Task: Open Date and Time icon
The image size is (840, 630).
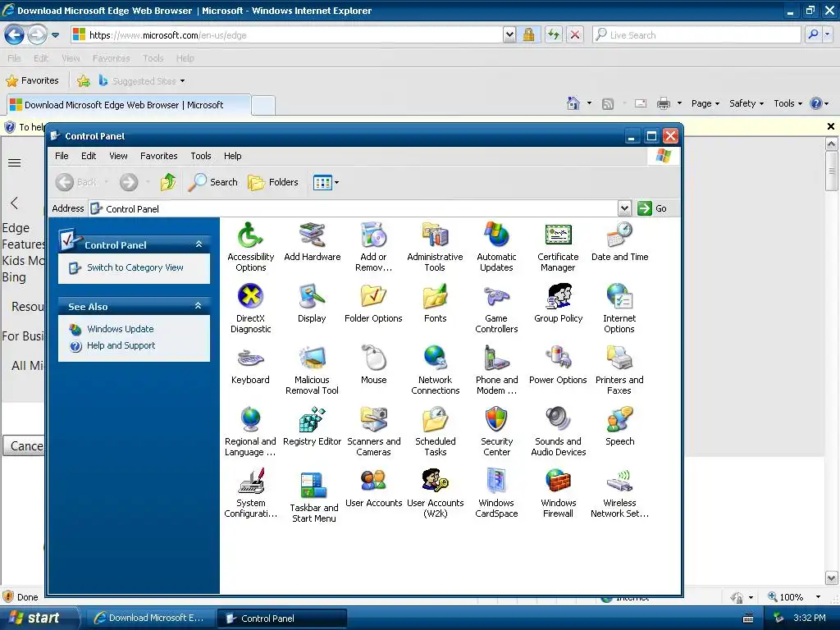Action: [620, 235]
